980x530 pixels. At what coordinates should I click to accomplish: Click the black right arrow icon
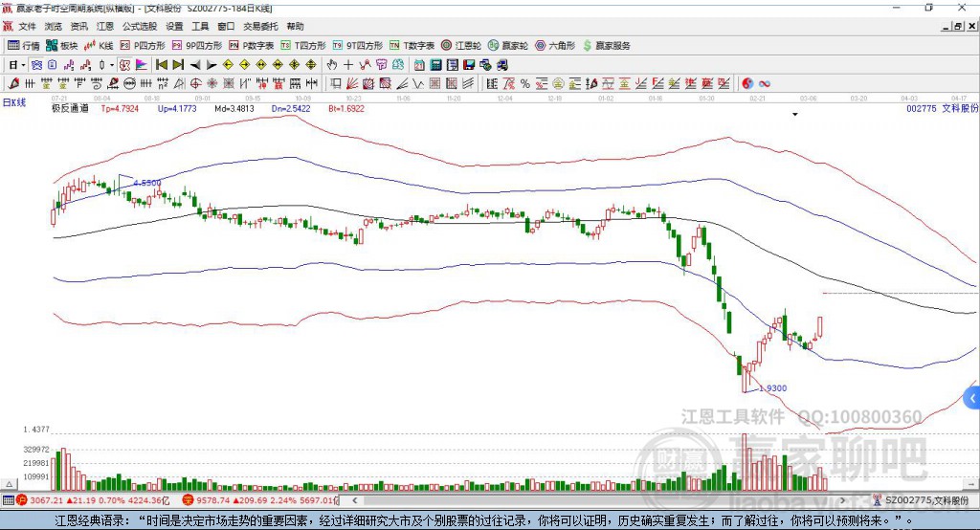tap(212, 65)
